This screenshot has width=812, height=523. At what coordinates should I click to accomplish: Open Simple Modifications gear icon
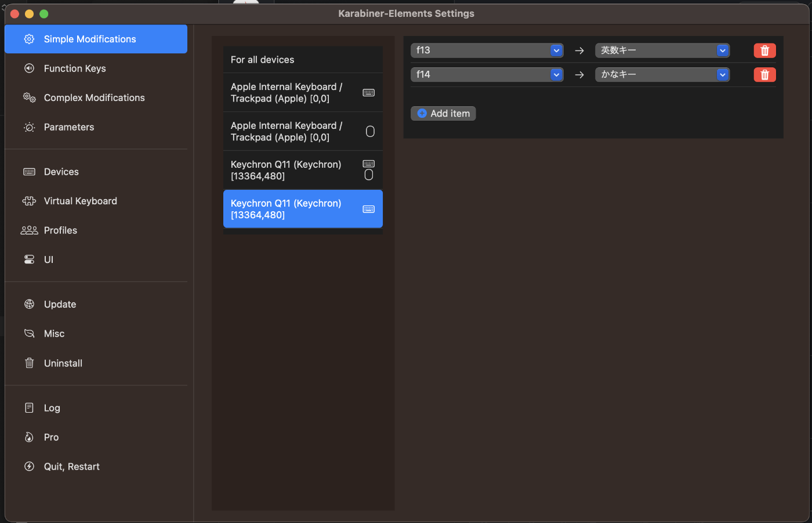pos(29,39)
